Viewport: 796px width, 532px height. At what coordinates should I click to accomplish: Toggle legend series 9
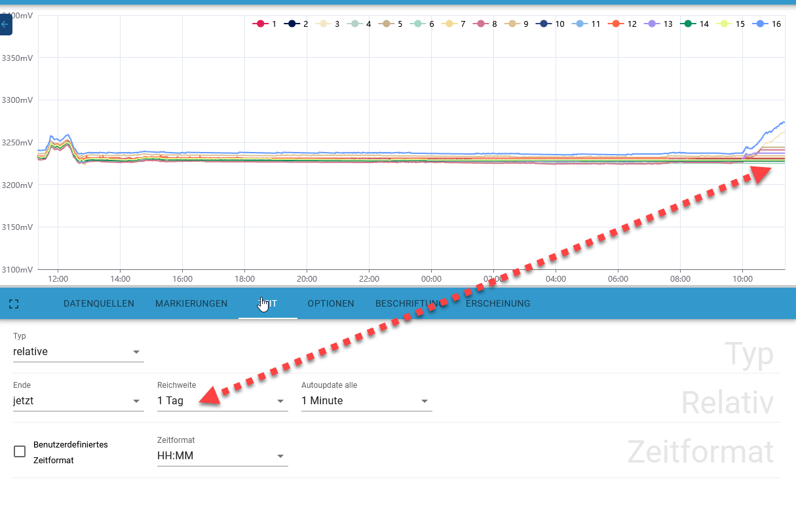(x=516, y=24)
